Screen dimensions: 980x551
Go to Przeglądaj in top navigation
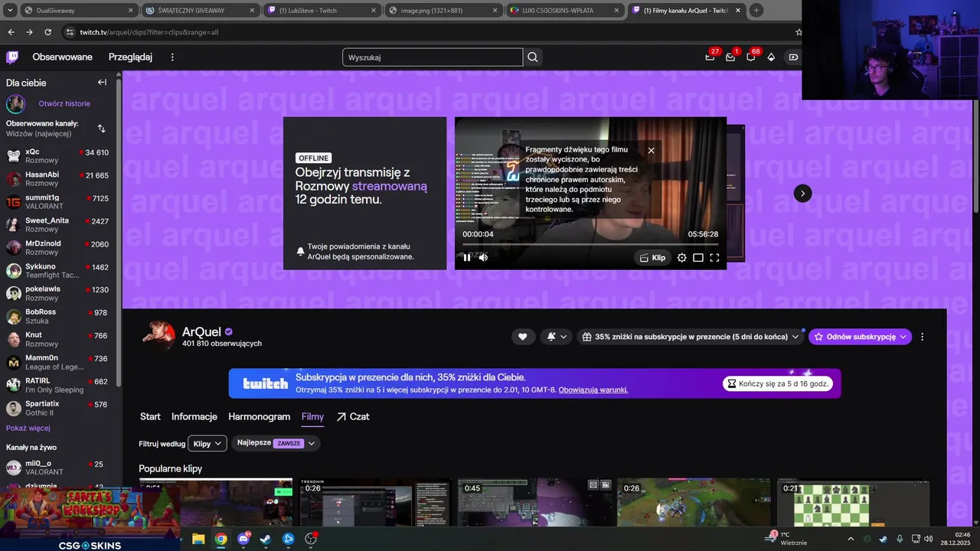pos(130,57)
